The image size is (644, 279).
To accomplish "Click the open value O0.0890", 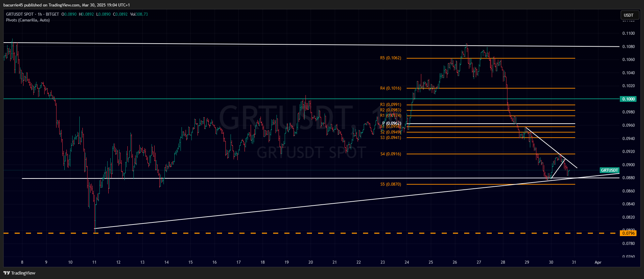I will click(69, 14).
